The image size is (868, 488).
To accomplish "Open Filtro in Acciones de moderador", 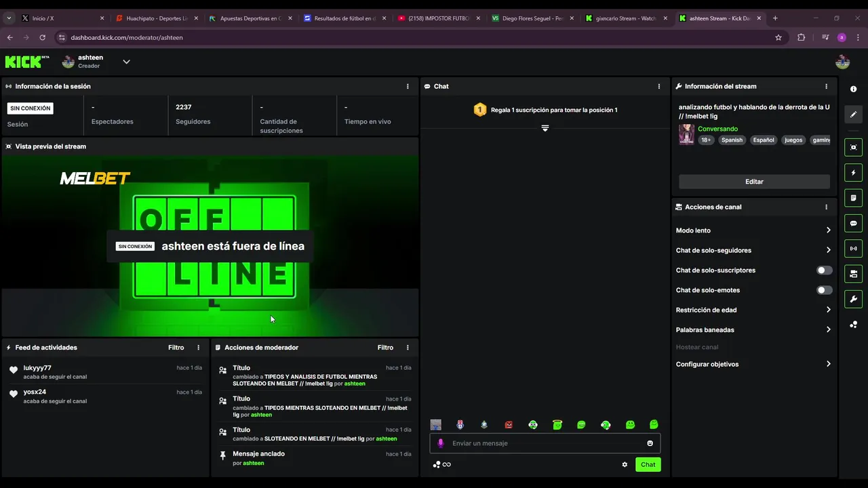I will (385, 347).
